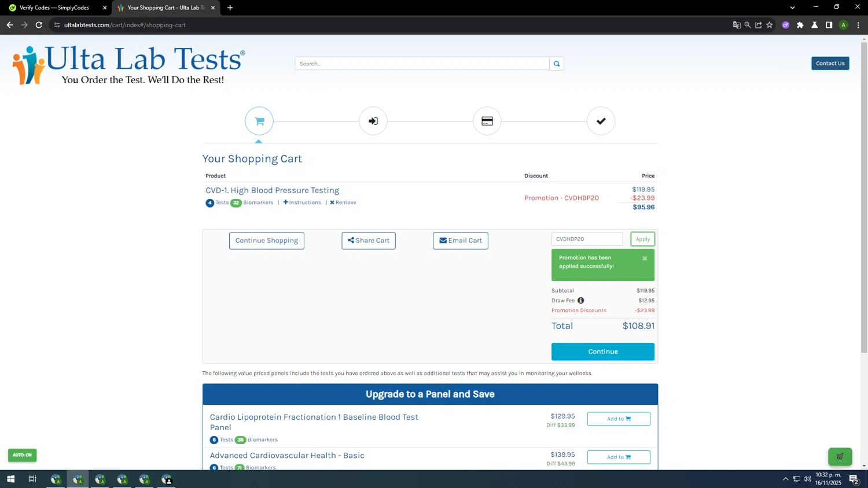Toggle the AUTO: ON badge
The height and width of the screenshot is (488, 868).
(22, 455)
